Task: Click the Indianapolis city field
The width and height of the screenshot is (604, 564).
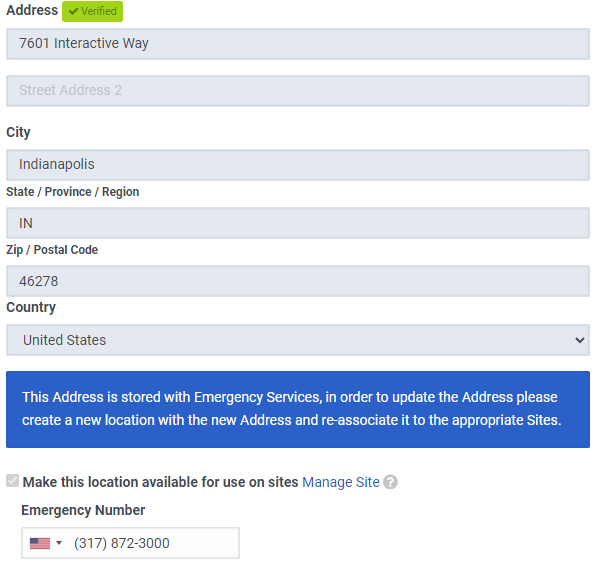Action: click(298, 165)
